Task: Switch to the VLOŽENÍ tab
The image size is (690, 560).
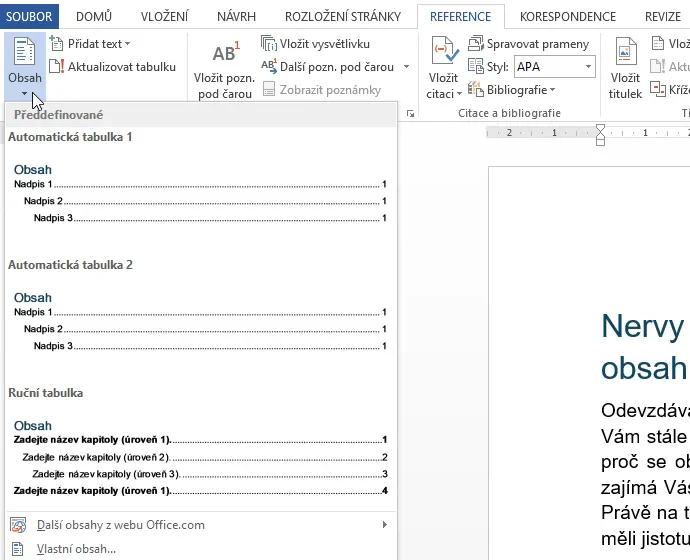Action: pos(165,17)
